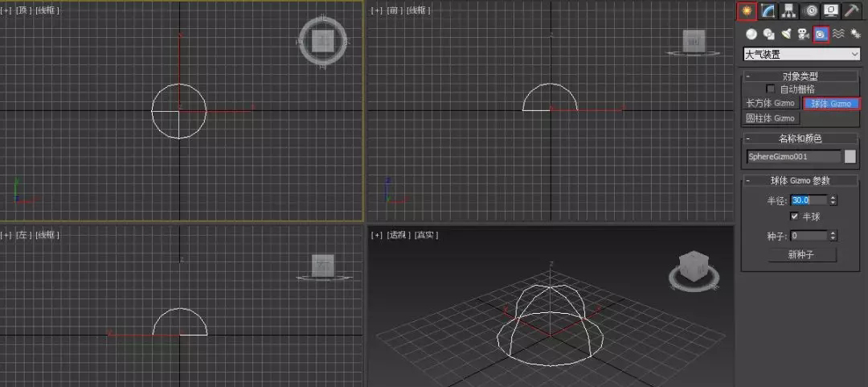Select the Shapes category icon
Viewport: 868px width, 387px height.
click(x=769, y=35)
